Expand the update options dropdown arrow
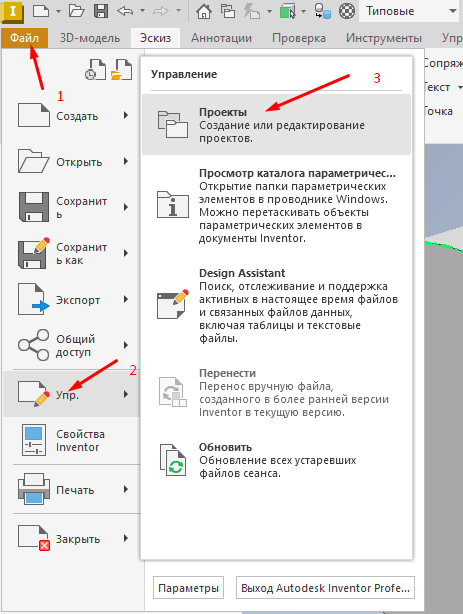Viewport: 463px width, 614px height. pyautogui.click(x=269, y=11)
